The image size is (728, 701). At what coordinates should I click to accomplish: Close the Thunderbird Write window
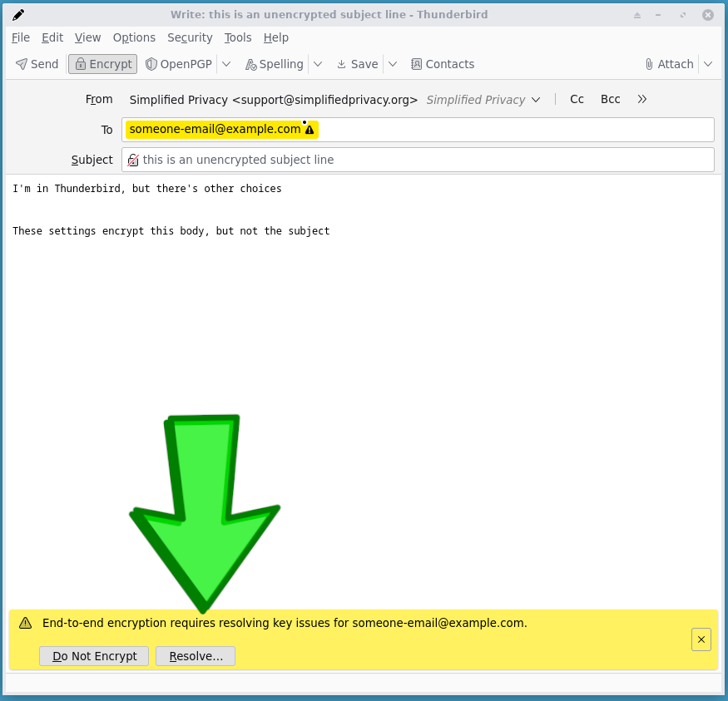coord(707,15)
